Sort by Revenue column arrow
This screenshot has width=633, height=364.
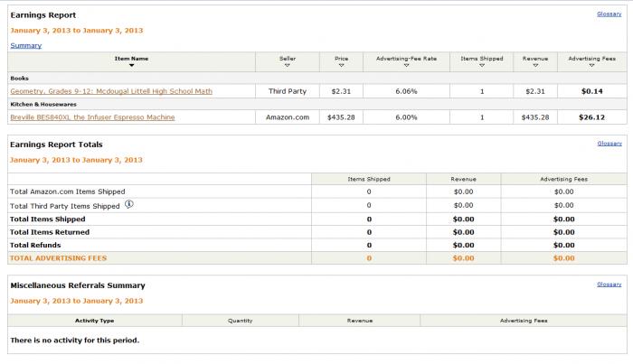(535, 65)
